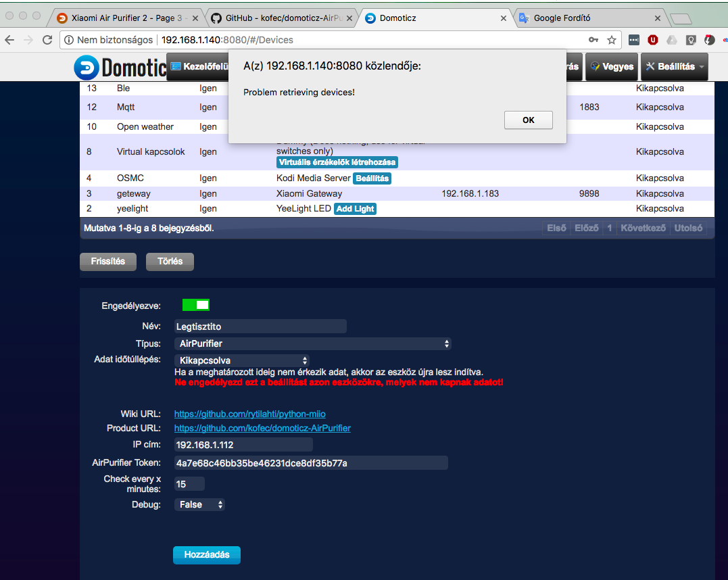The image size is (728, 580).
Task: Click the Frissítés button
Action: [x=108, y=262]
